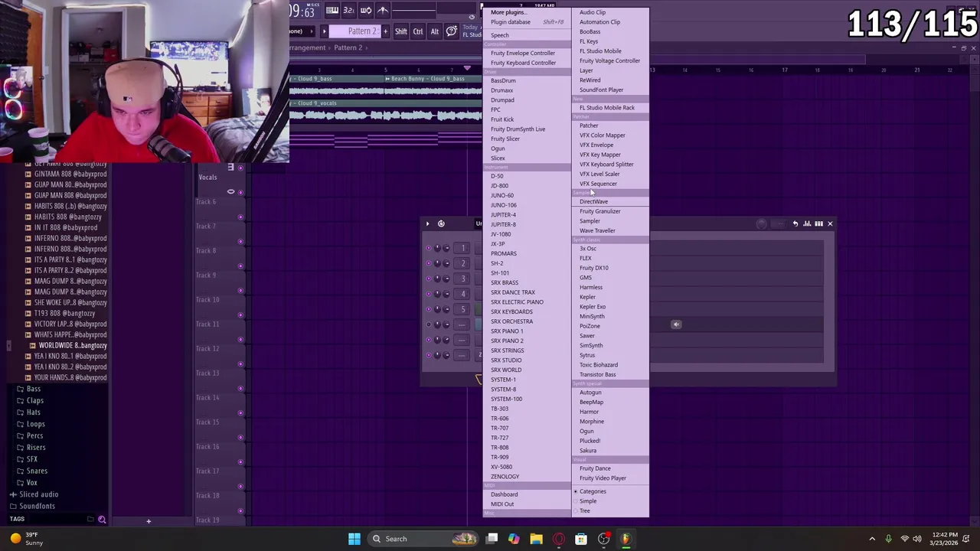Click the volume speaker icon in system tray
Screen dimensions: 980x551
[917, 539]
